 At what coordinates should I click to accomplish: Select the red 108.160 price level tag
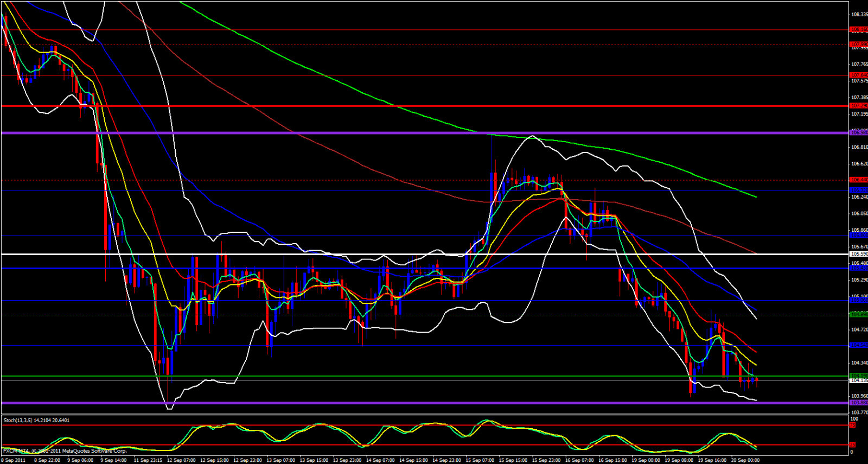(x=859, y=30)
